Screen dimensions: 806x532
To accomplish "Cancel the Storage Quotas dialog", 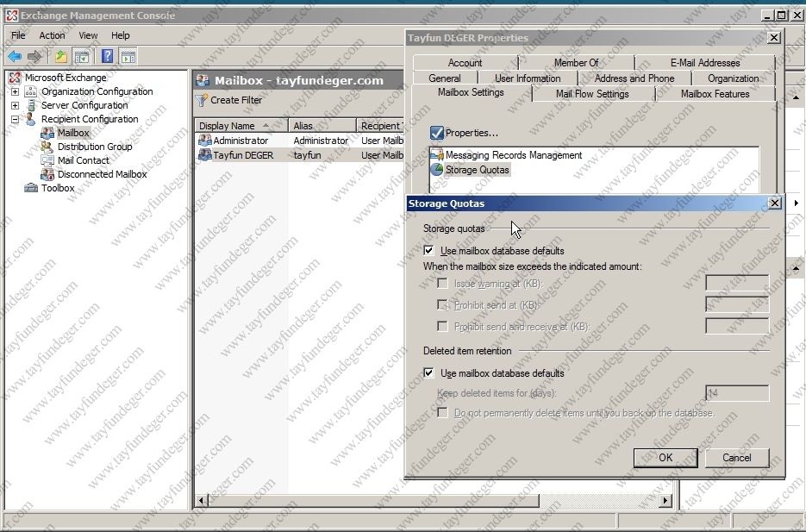I will 736,458.
